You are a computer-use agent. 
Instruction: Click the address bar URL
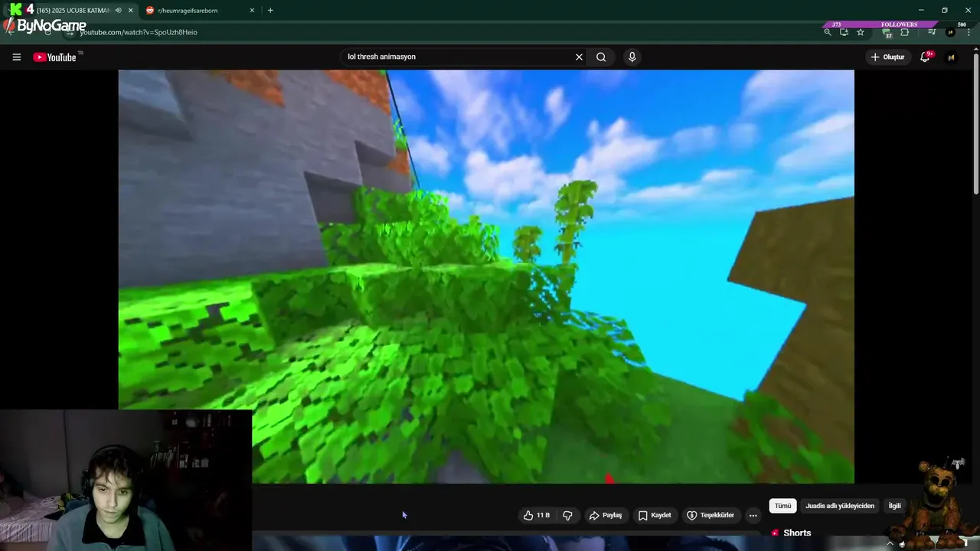tap(139, 32)
